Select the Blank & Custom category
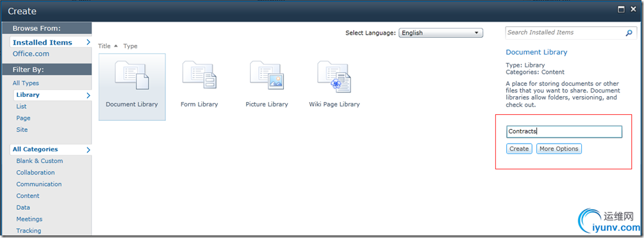 (x=40, y=161)
